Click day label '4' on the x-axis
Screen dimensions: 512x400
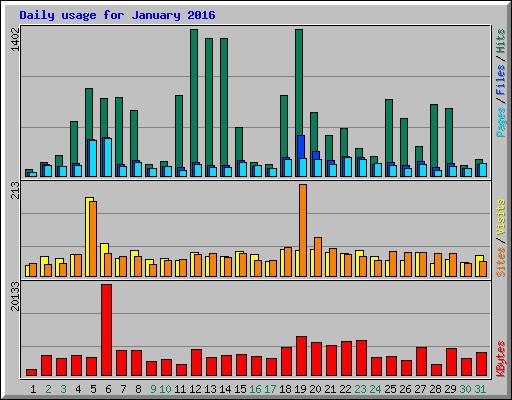(78, 389)
